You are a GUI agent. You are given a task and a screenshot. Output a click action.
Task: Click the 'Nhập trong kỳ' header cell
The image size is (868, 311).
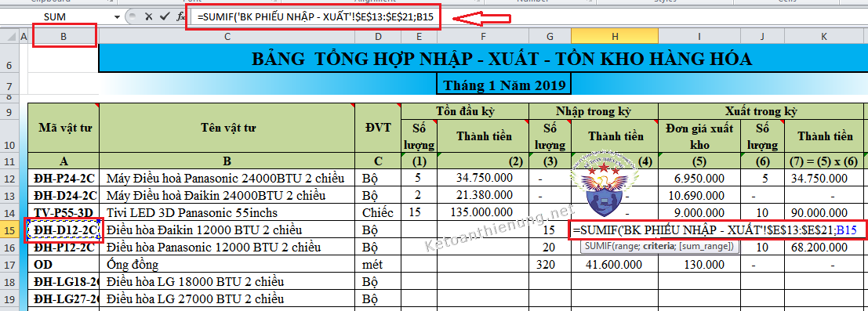tap(594, 110)
